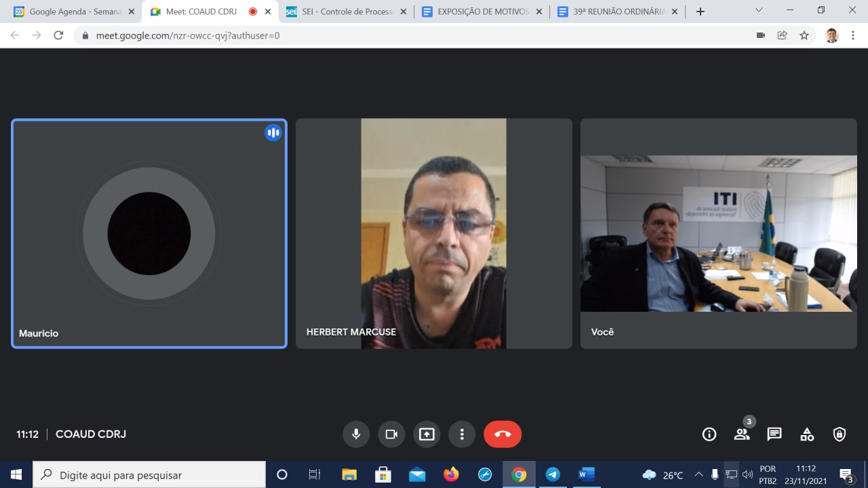Show hidden system tray icons
This screenshot has height=488, width=868.
(x=698, y=474)
